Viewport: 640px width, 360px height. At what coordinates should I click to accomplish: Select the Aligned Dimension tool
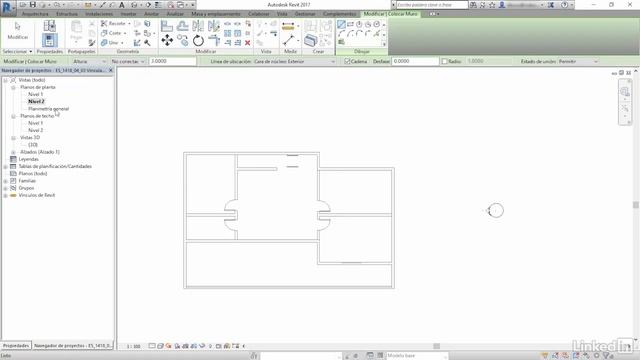(289, 40)
